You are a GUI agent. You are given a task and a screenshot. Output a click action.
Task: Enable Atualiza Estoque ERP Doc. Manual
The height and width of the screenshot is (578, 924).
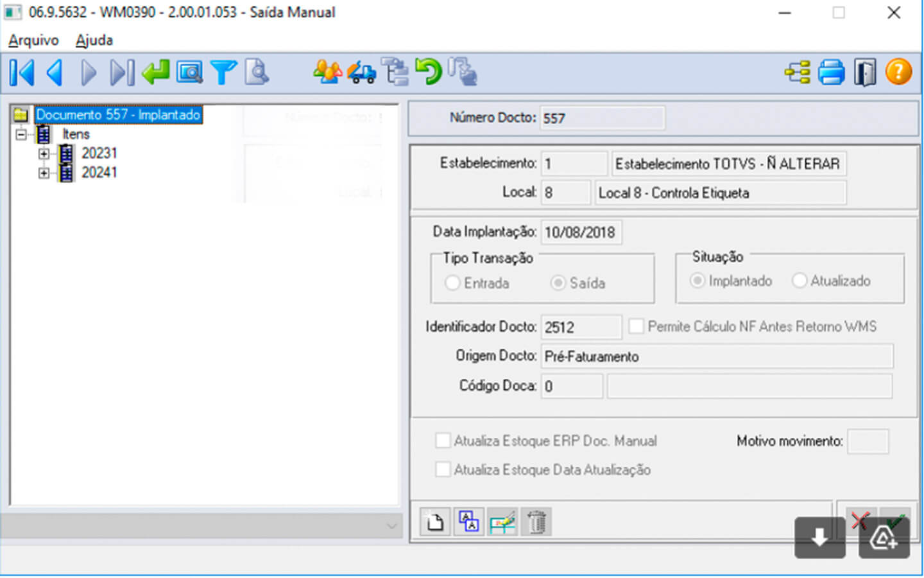click(443, 441)
